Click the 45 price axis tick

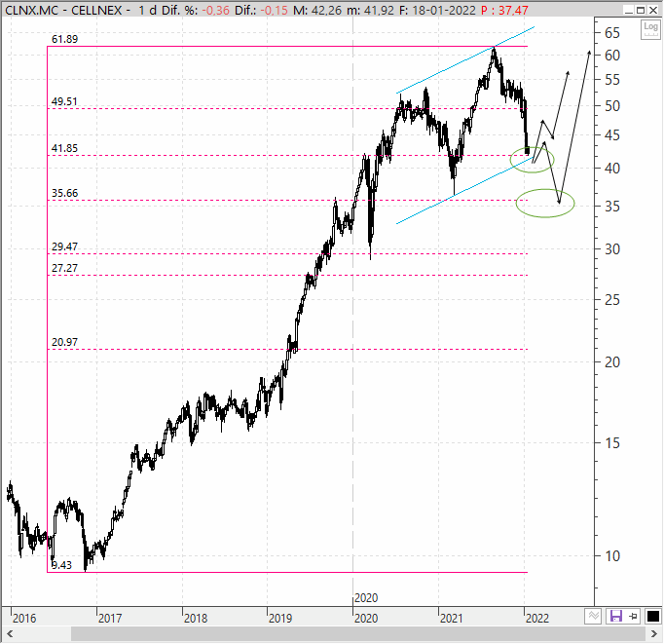(x=612, y=135)
